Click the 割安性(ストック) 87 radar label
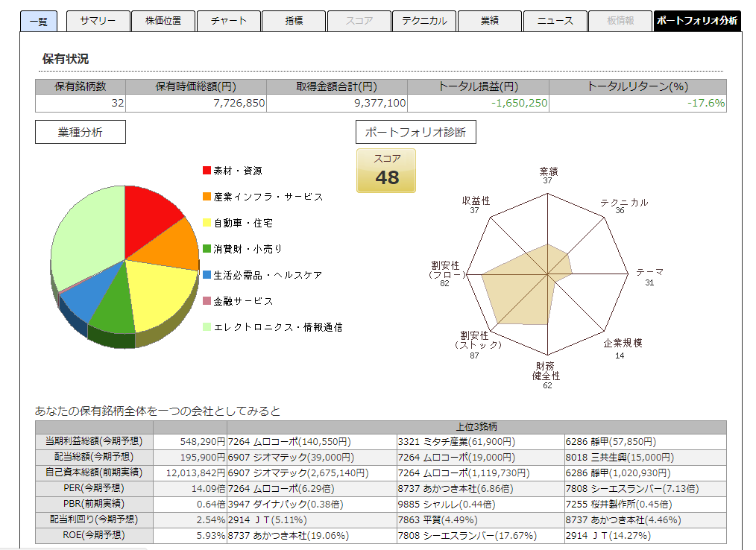756x550 pixels. click(x=477, y=344)
